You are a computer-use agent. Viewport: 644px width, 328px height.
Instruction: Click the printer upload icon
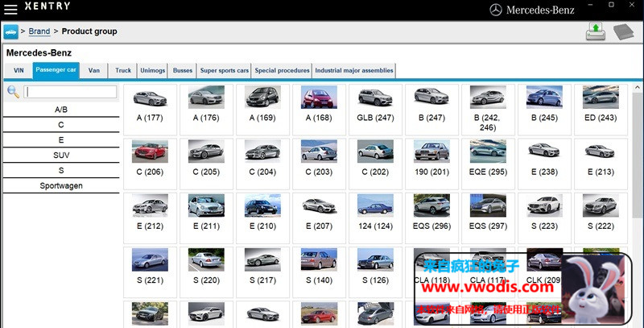pyautogui.click(x=596, y=31)
